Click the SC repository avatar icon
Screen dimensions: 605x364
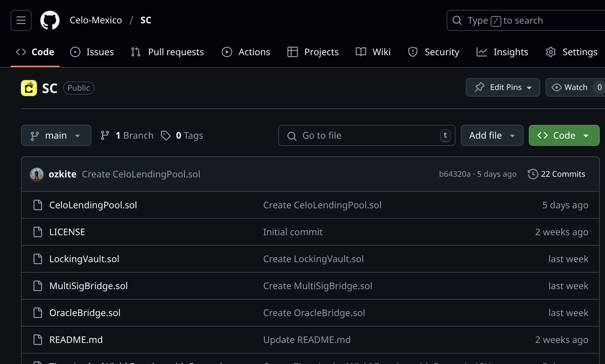29,88
